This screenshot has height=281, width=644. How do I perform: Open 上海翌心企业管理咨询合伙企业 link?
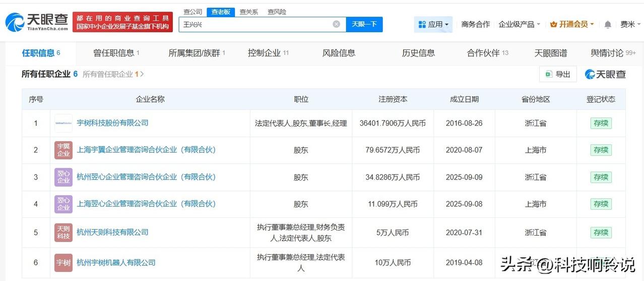pyautogui.click(x=146, y=204)
